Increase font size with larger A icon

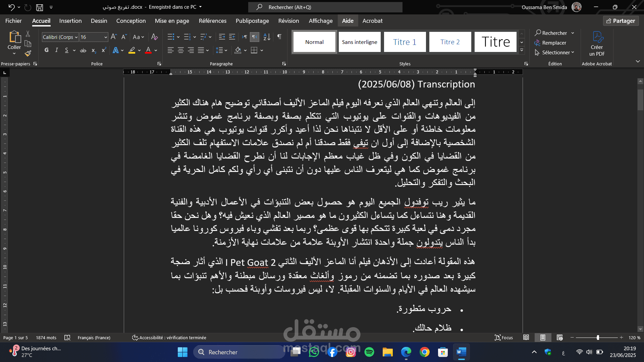coord(114,37)
